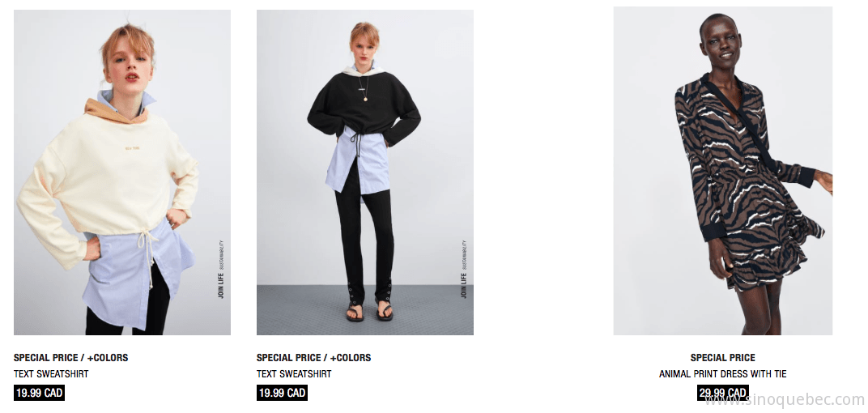
Task: Open the cream text sweatshirt product photo
Action: (x=121, y=172)
